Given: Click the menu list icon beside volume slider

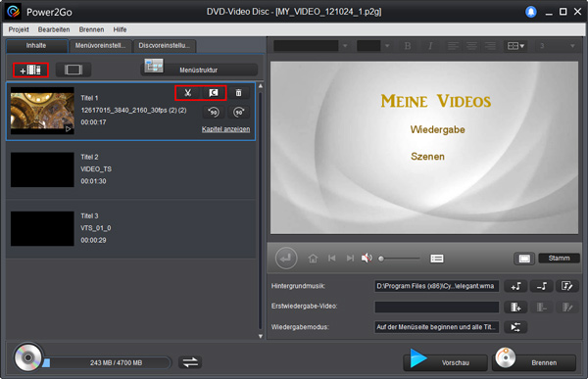Looking at the screenshot, I should click(x=437, y=259).
